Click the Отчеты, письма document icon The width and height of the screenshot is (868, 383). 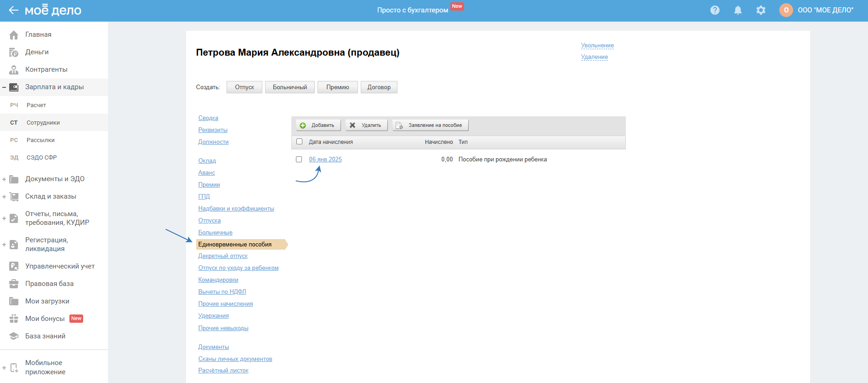point(14,218)
